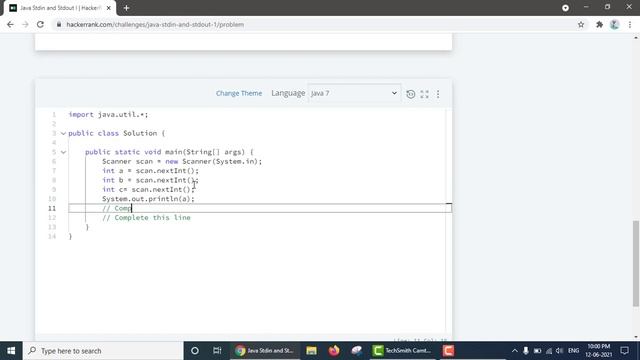Open Firefox from taskbar
Viewport: 640px width, 360px height.
[334, 351]
